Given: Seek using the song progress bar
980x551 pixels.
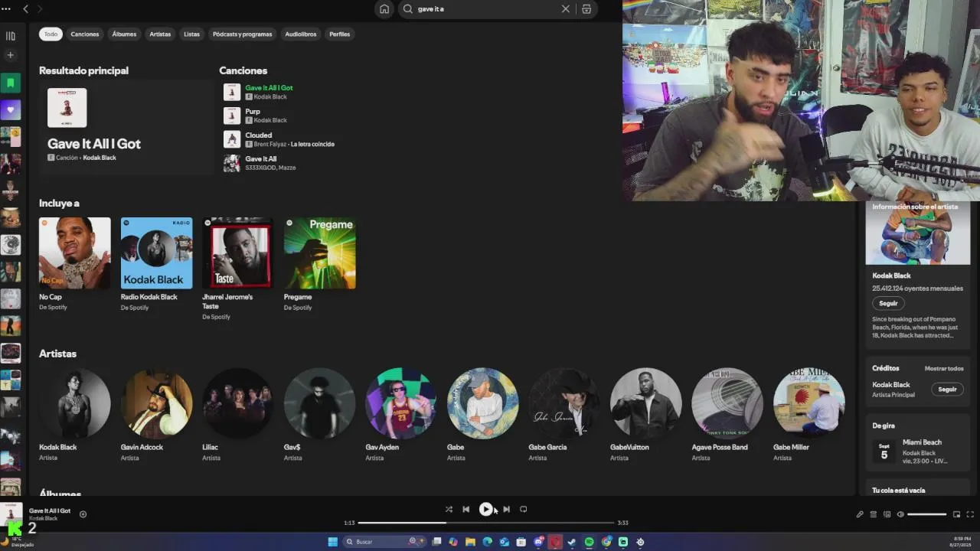Looking at the screenshot, I should tap(486, 523).
